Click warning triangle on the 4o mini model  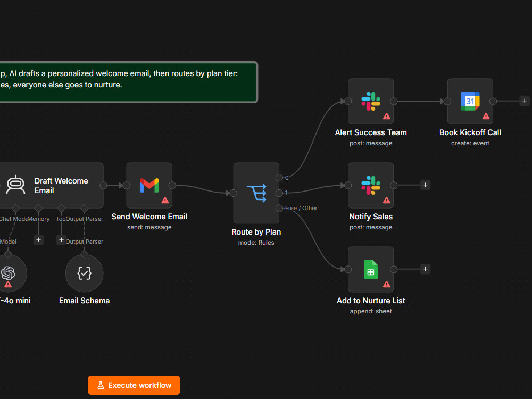coord(8,284)
